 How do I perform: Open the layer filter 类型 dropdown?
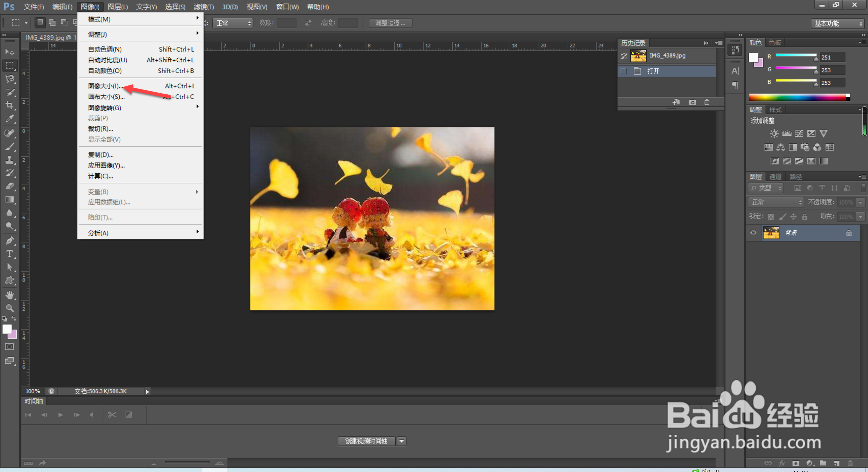(766, 188)
